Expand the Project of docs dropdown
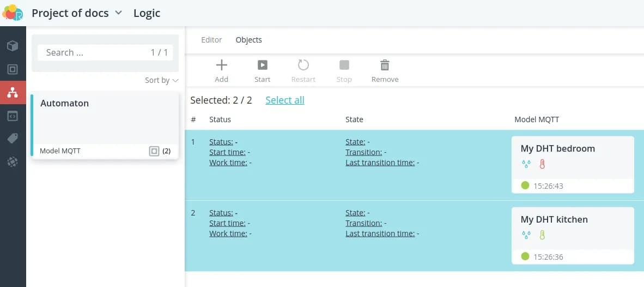 pyautogui.click(x=118, y=13)
